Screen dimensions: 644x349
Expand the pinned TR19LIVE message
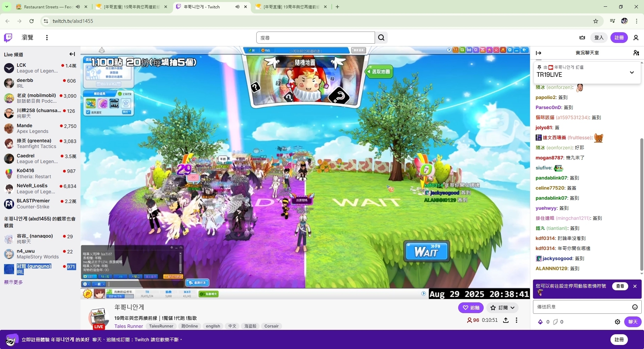coord(632,72)
